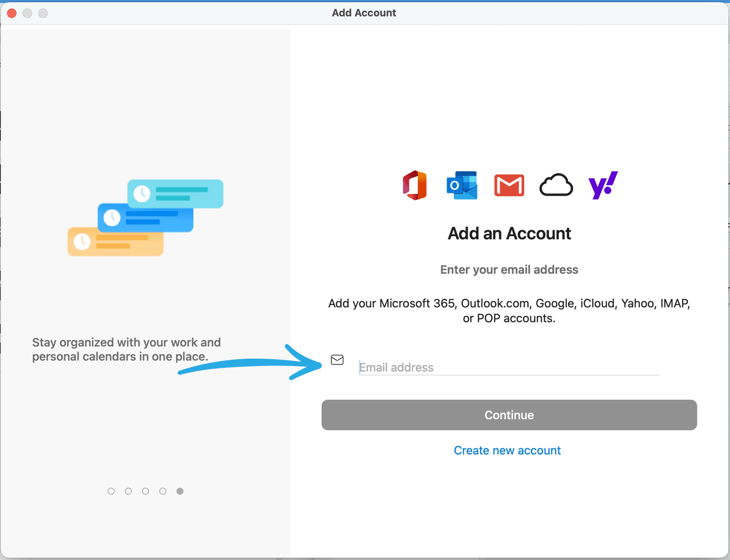Click the Outlook.com provider icon
730x560 pixels.
[462, 185]
